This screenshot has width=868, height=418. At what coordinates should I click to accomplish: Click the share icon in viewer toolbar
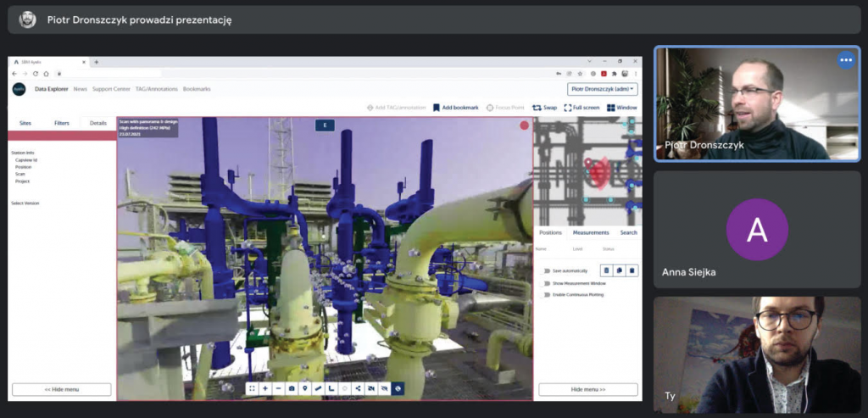point(358,388)
